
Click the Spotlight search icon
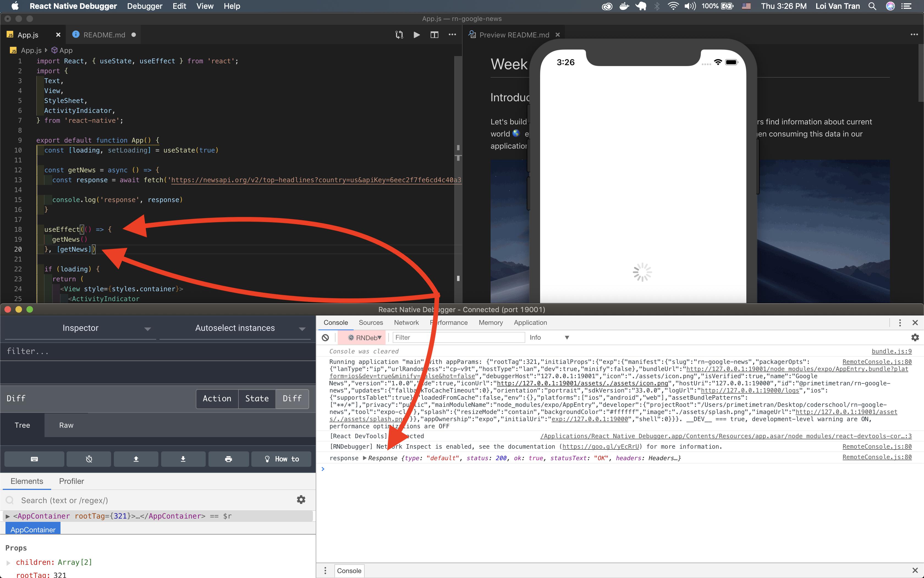click(x=872, y=6)
